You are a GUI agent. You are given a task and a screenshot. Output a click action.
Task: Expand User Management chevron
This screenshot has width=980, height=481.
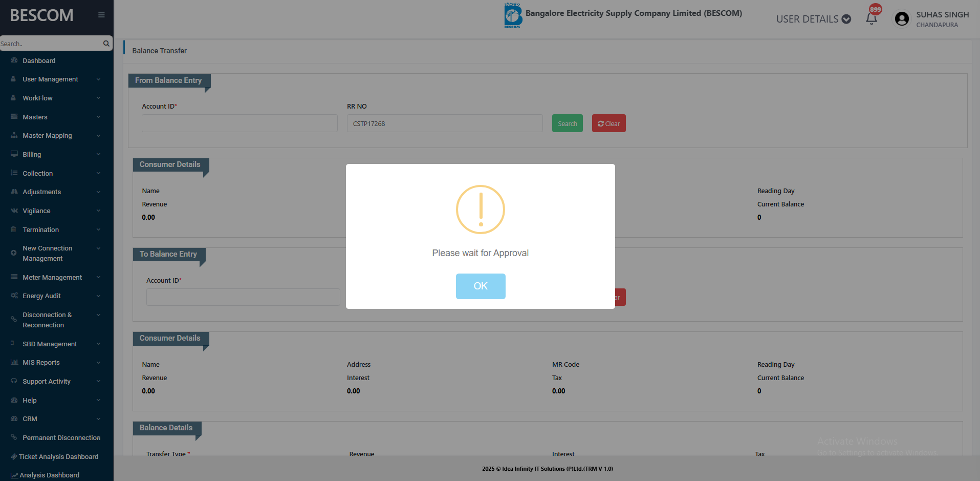(x=98, y=79)
